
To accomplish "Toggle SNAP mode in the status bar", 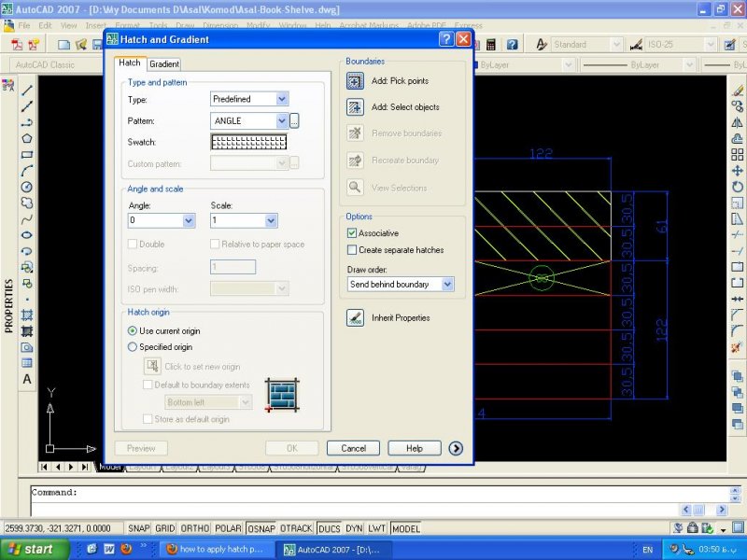I will 138,528.
